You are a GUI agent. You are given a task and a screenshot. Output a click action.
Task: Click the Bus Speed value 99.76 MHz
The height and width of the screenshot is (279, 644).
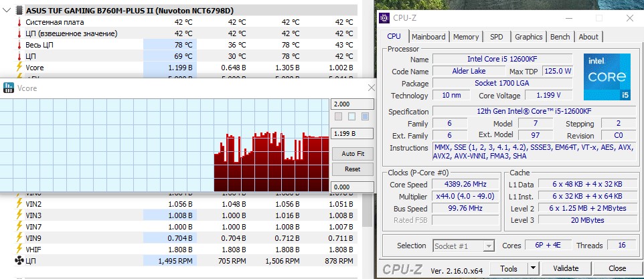pyautogui.click(x=465, y=209)
